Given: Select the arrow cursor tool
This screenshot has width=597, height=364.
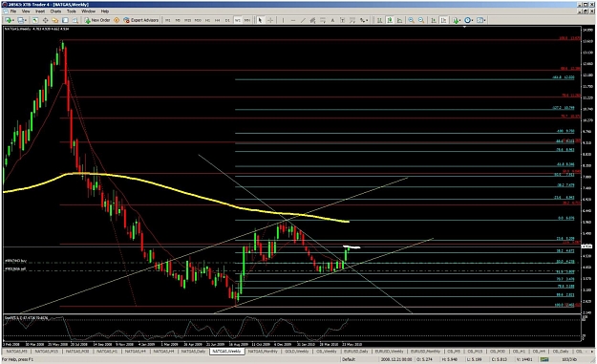Looking at the screenshot, I should [x=260, y=20].
